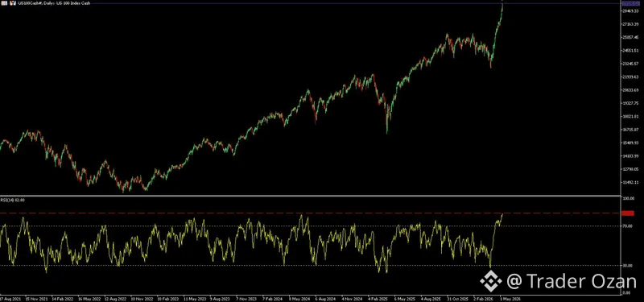Viewport: 644px width, 302px height.
Task: Click the 6 Aug 2024 date label
Action: (326, 299)
